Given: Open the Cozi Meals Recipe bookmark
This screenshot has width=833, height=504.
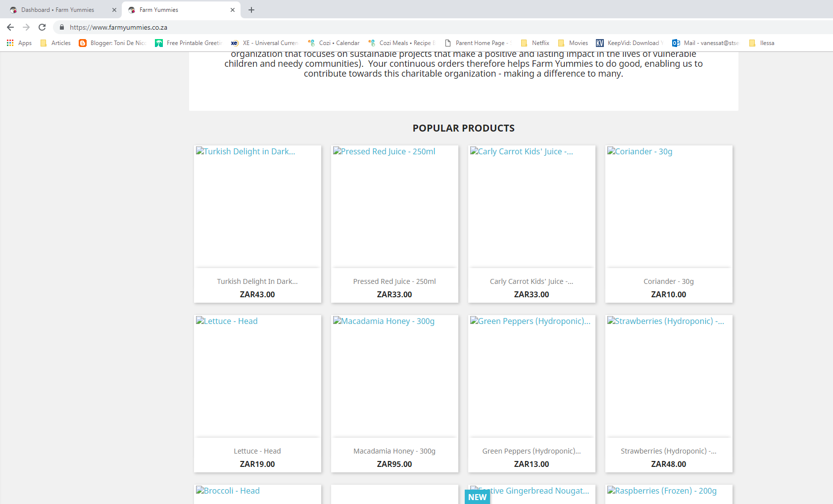Looking at the screenshot, I should pyautogui.click(x=402, y=43).
